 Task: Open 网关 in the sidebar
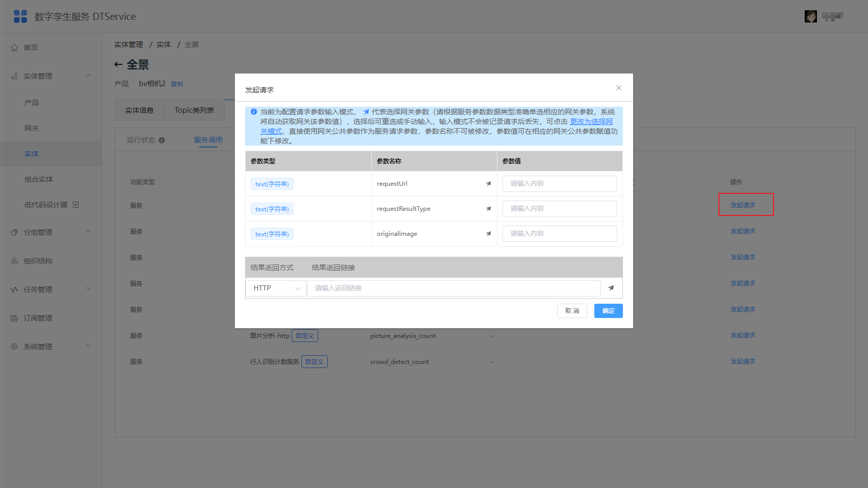32,128
